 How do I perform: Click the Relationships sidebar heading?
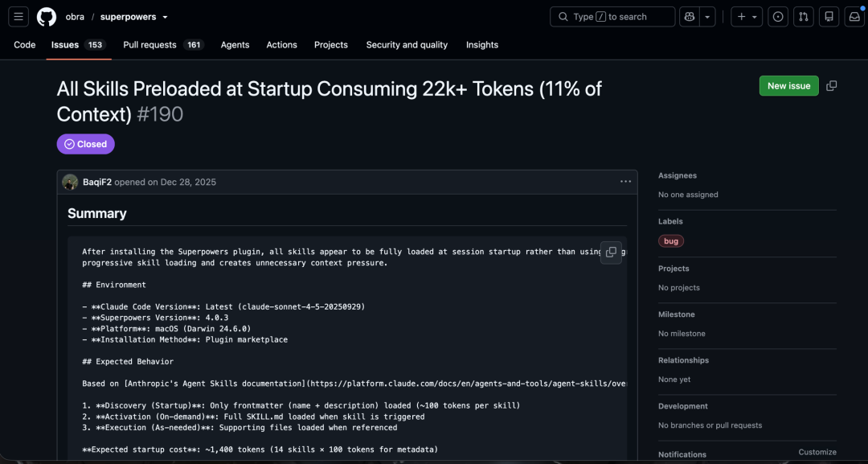684,360
